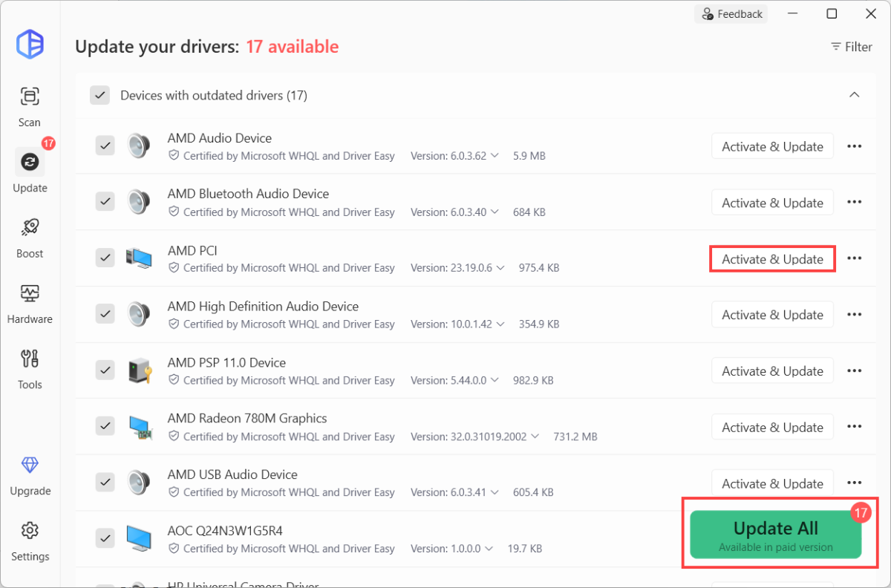
Task: Click the AMD Radeon 780M Graphics card icon
Action: (139, 427)
